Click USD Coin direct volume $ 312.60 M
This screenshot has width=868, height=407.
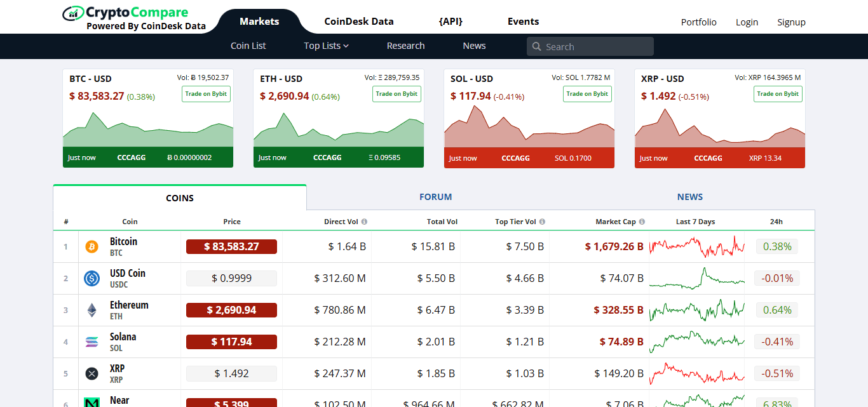point(340,278)
